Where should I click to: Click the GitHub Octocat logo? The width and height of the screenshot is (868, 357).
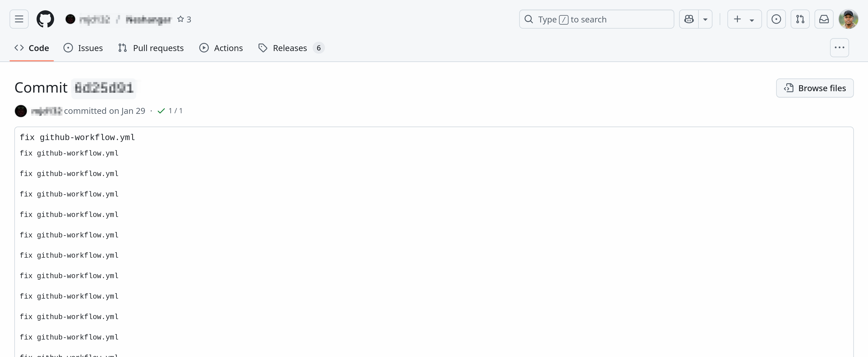click(45, 19)
